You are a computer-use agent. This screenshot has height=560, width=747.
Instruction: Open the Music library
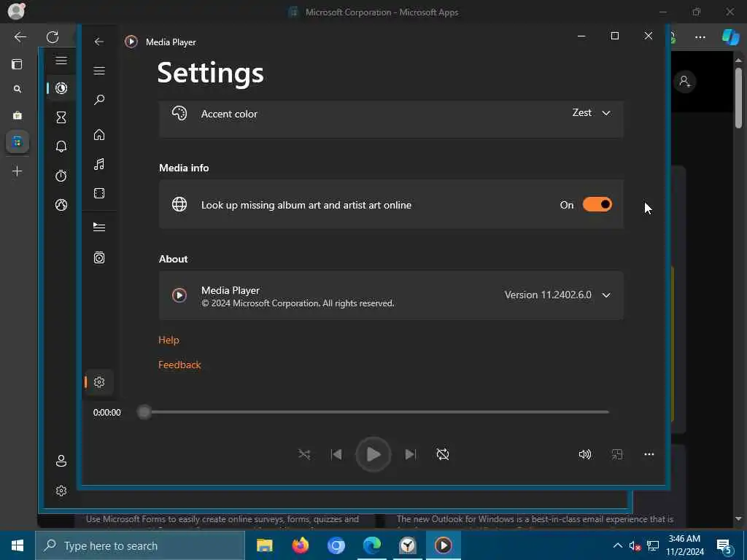point(99,164)
